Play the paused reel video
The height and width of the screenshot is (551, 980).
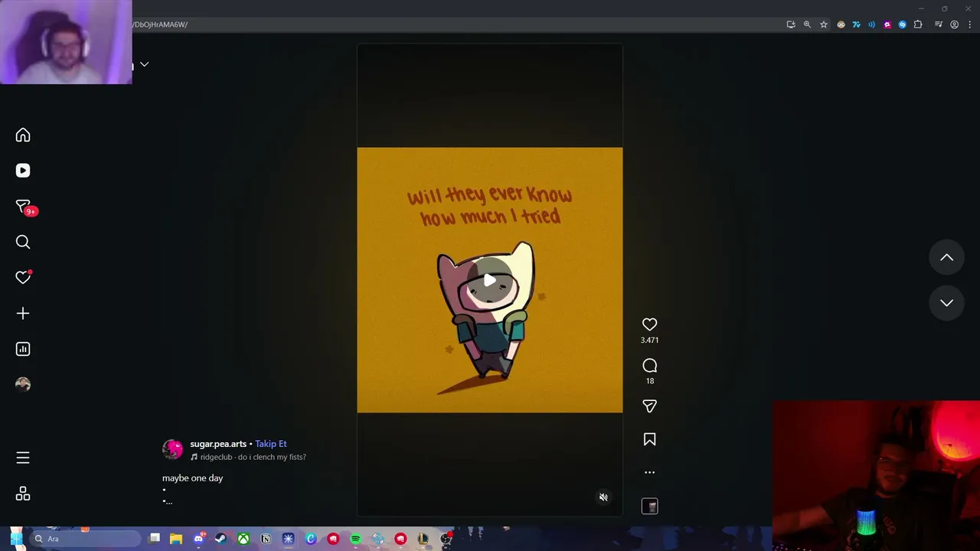click(x=490, y=280)
